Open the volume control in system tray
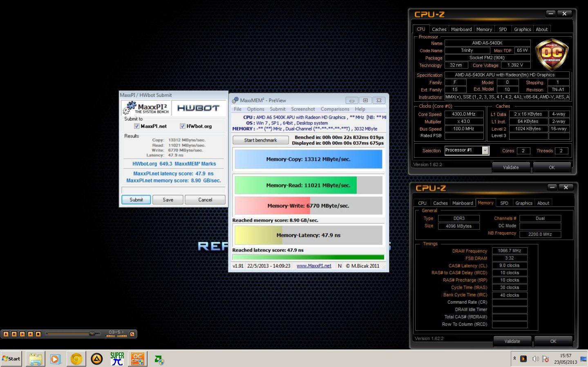588x367 pixels. click(535, 359)
